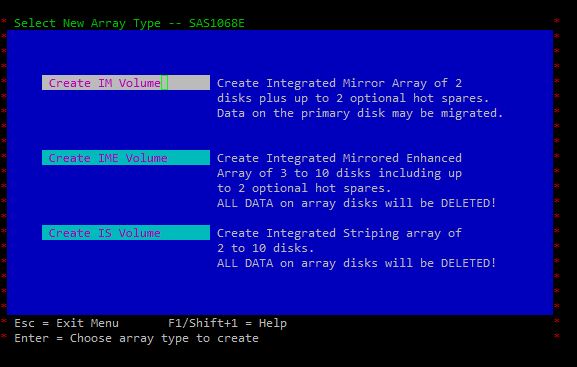
Task: Click text 'Create Integrated Mirror Array of 2'
Action: tap(339, 83)
